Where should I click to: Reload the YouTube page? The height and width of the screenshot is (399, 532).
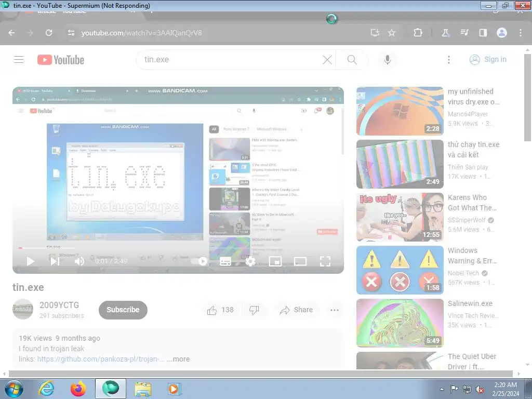coord(49,33)
